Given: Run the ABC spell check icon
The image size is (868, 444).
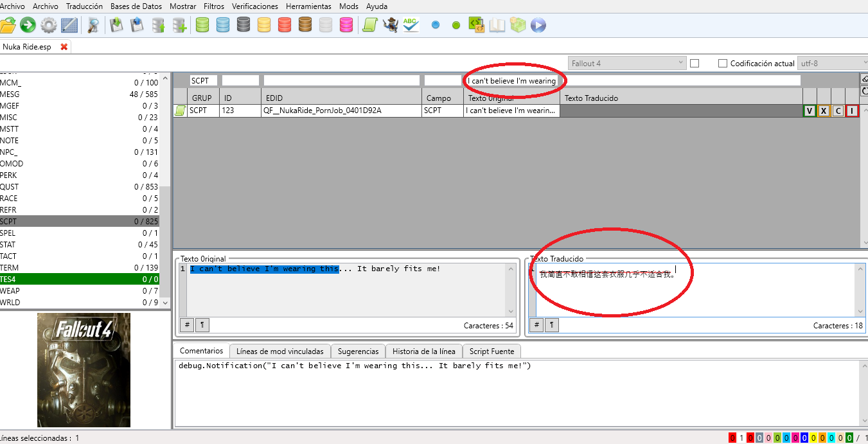Looking at the screenshot, I should click(411, 25).
